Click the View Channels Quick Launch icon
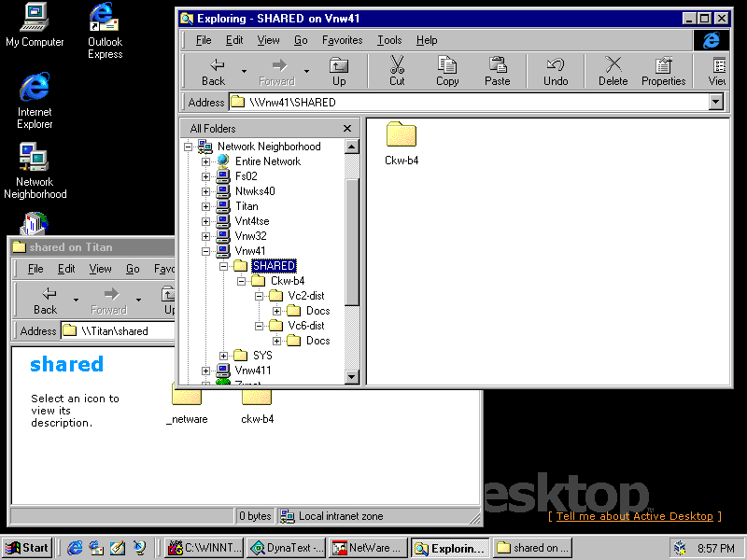Image resolution: width=747 pixels, height=560 pixels. [x=139, y=548]
